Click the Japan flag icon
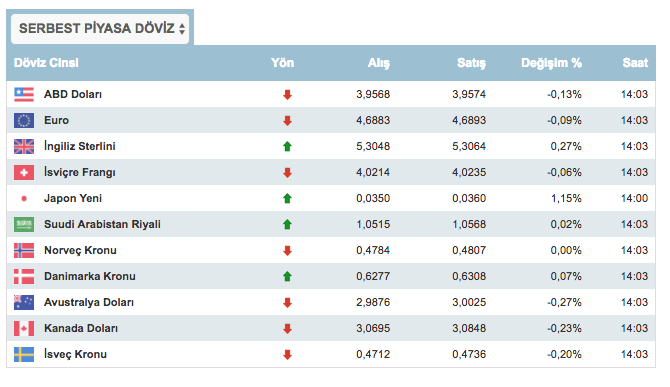This screenshot has height=387, width=670. point(24,199)
